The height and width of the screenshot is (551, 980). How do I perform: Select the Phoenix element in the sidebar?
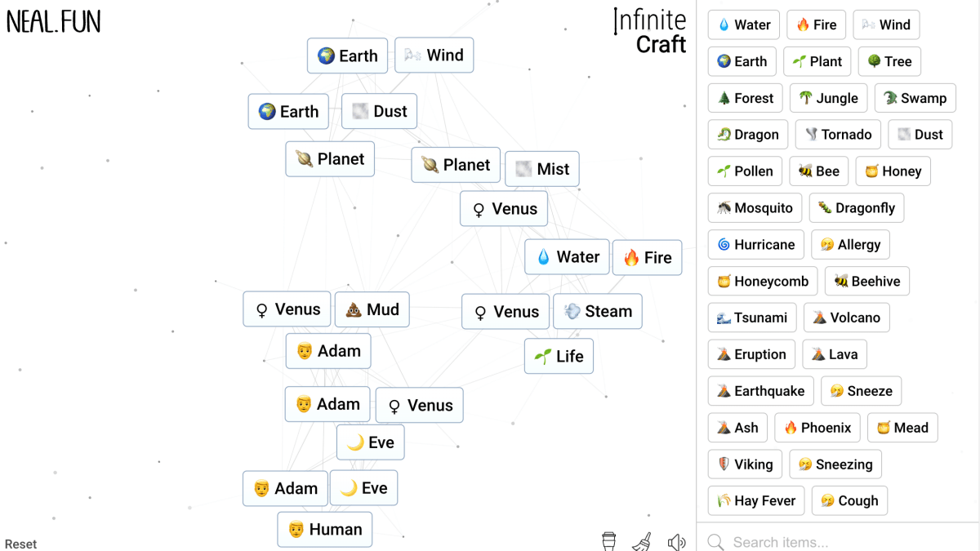[817, 427]
